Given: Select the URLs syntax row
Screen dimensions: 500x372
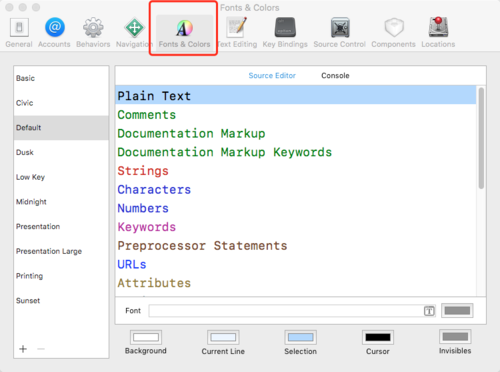Looking at the screenshot, I should 296,264.
